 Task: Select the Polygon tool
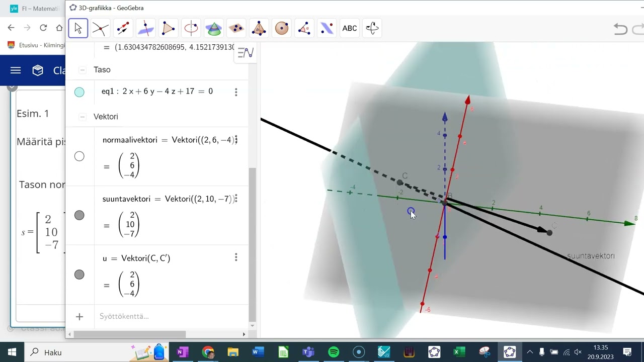point(169,28)
